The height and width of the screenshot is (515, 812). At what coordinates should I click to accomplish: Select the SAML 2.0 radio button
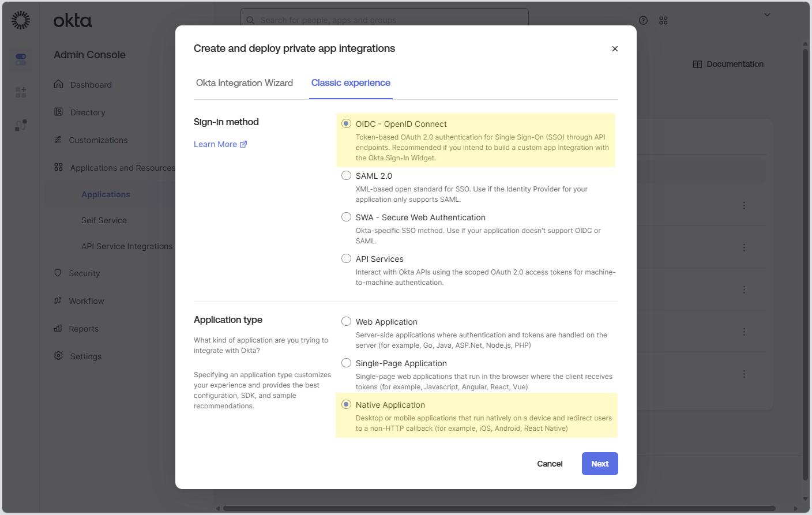click(346, 175)
